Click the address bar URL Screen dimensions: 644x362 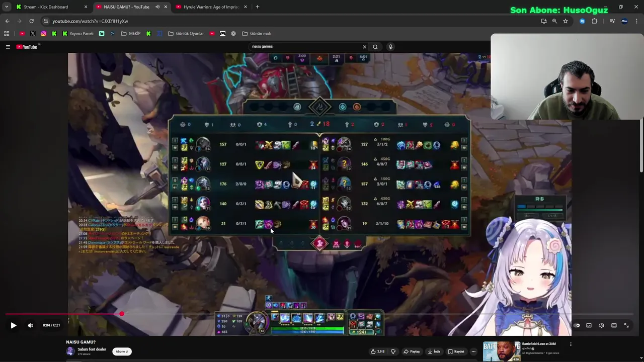(90, 21)
